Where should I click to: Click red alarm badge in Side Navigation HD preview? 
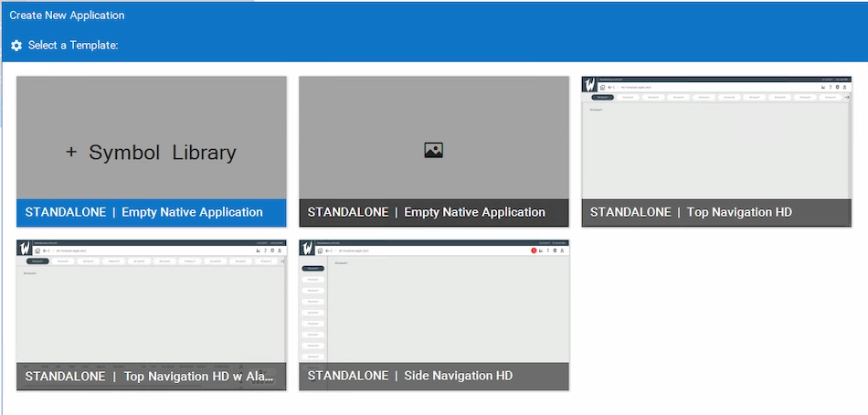pyautogui.click(x=533, y=250)
